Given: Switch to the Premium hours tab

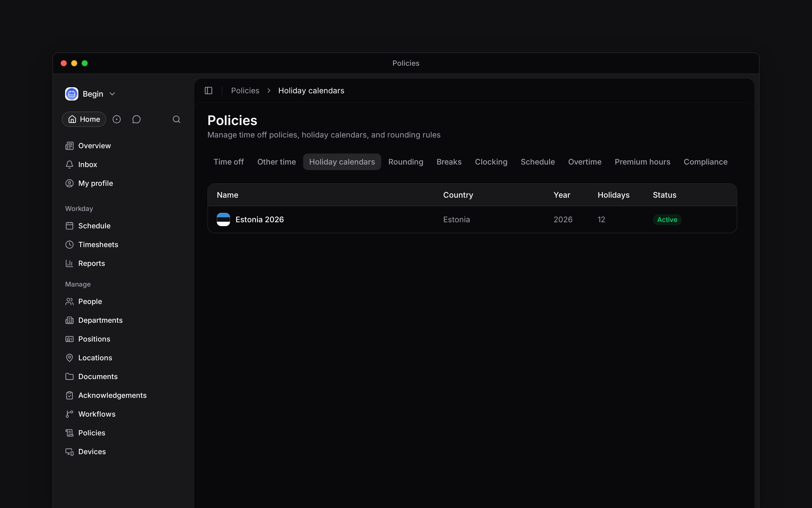Looking at the screenshot, I should [x=642, y=162].
